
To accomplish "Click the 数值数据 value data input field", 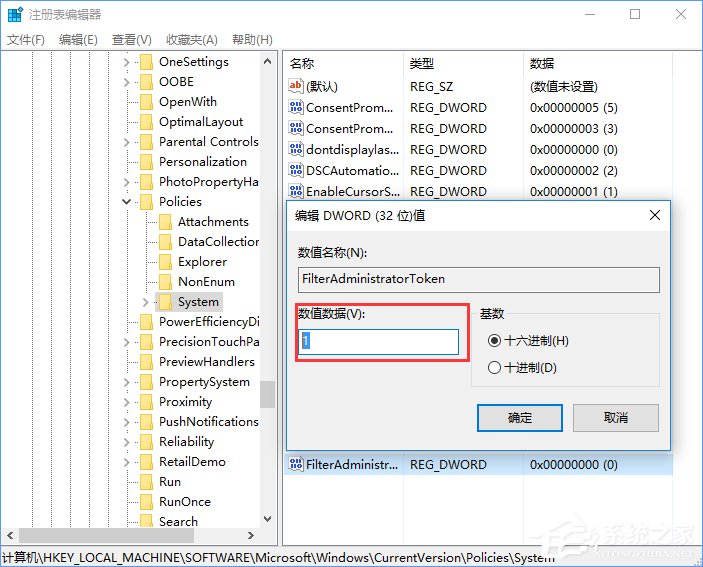I will coord(378,342).
